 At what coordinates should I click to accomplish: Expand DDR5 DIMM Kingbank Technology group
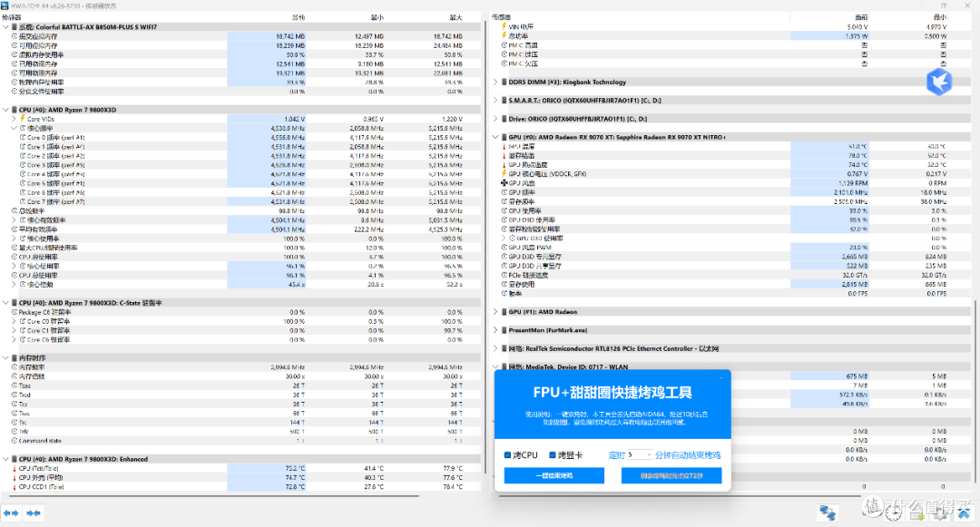click(495, 83)
